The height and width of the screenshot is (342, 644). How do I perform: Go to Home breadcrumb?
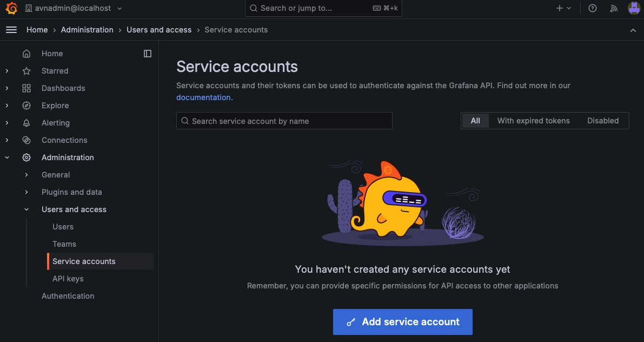[x=37, y=30]
